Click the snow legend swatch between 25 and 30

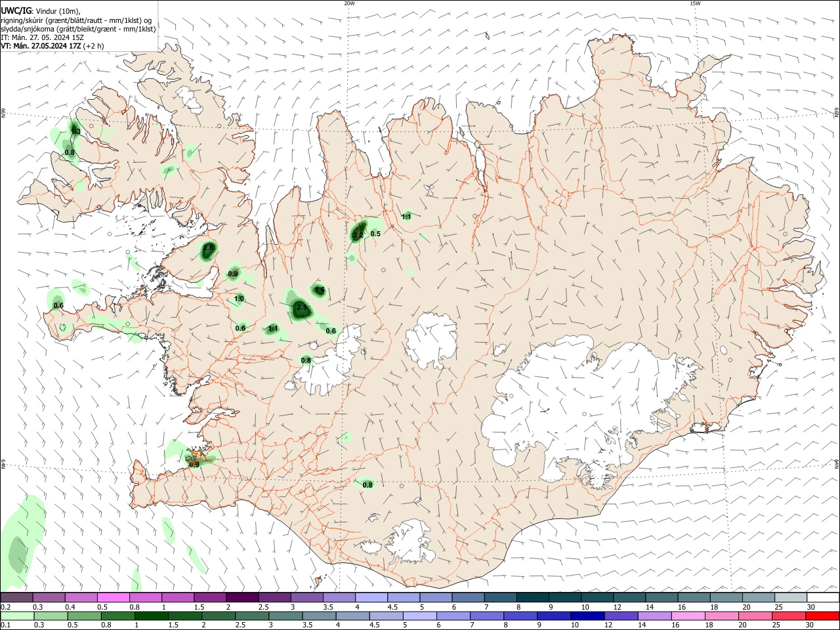(x=790, y=597)
